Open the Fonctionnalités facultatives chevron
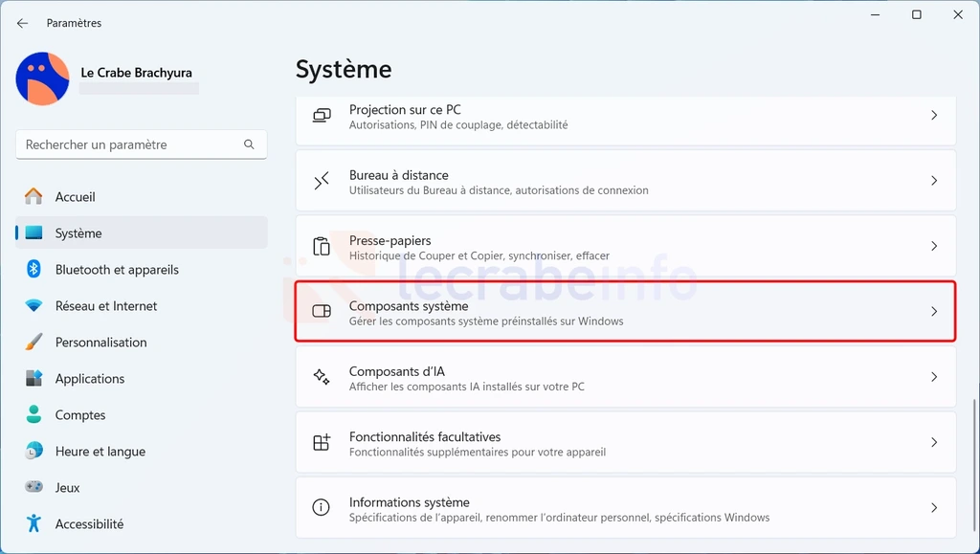 point(934,442)
